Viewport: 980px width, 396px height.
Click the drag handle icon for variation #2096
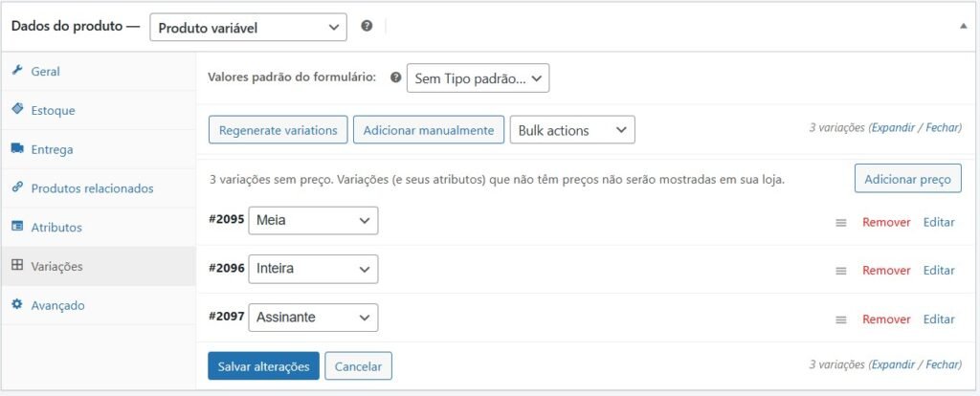click(x=841, y=271)
